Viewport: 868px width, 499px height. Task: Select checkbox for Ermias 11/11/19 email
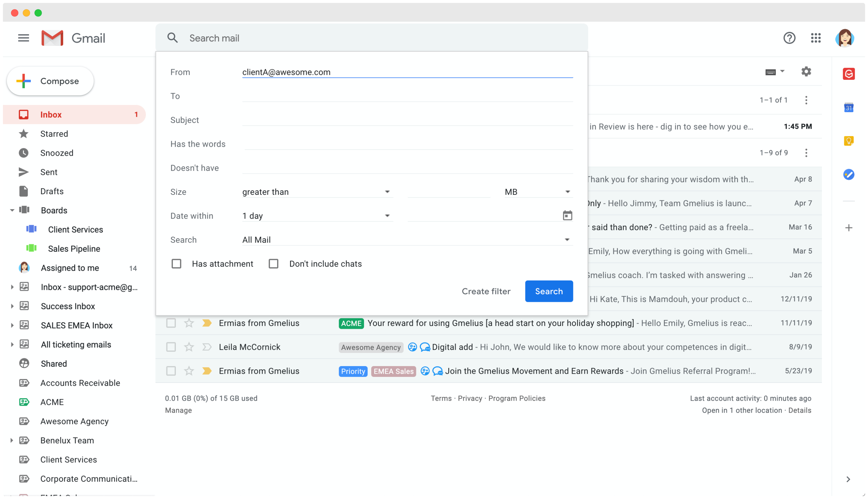click(x=171, y=323)
